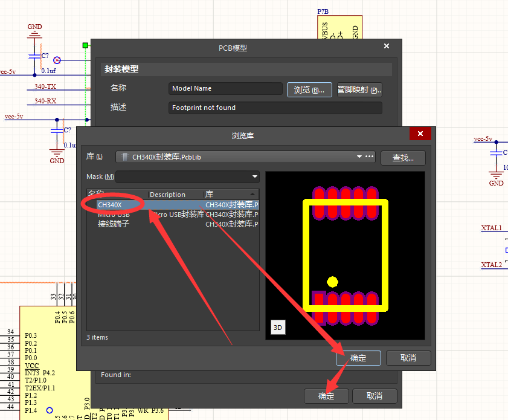Select the T2EX/P1.1 pin label

pos(40,388)
